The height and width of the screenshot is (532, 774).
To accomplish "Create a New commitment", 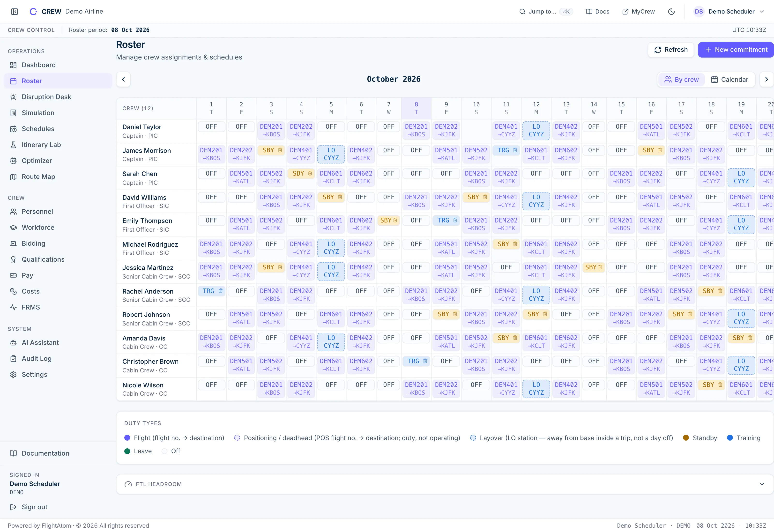I will pyautogui.click(x=736, y=50).
